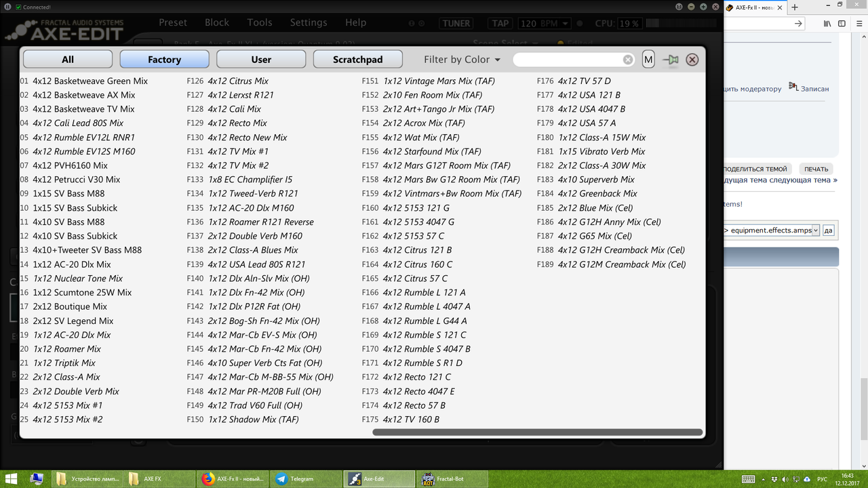Click the TAP tempo button
This screenshot has width=868, height=488.
[500, 23]
